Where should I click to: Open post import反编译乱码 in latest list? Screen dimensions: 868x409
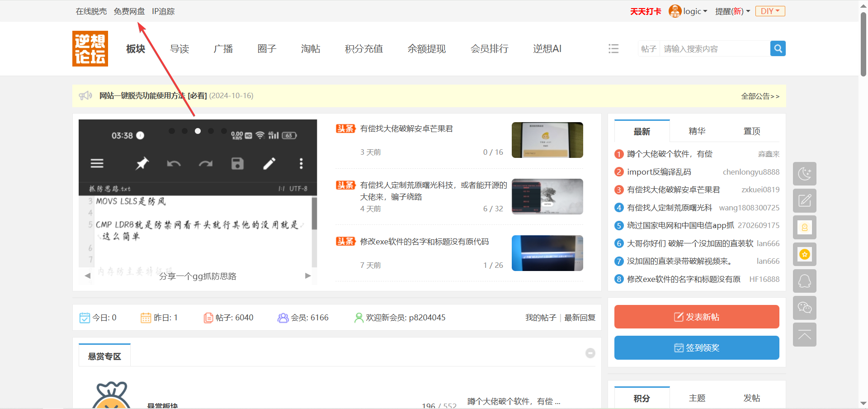point(659,172)
